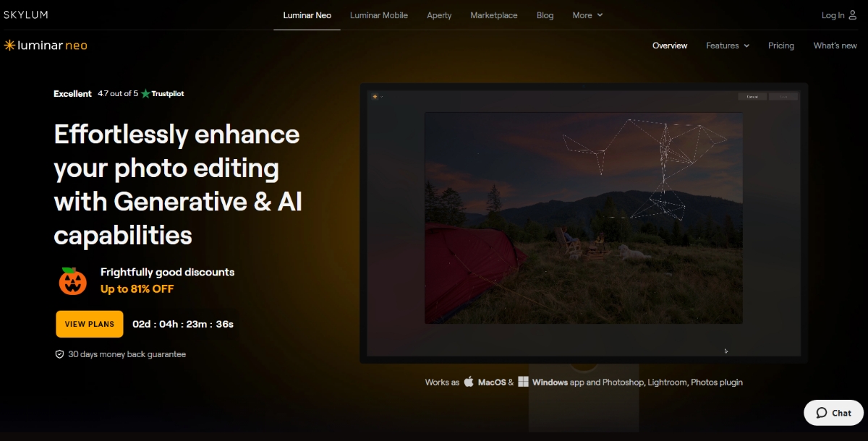The width and height of the screenshot is (868, 441).
Task: Click the Apple MacOS icon
Action: (x=469, y=382)
